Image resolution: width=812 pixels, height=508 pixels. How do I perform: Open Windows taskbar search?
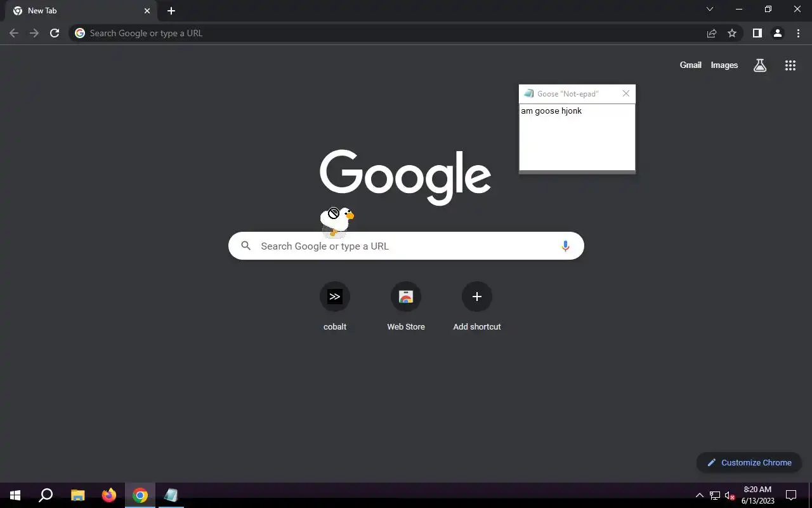[x=46, y=495]
